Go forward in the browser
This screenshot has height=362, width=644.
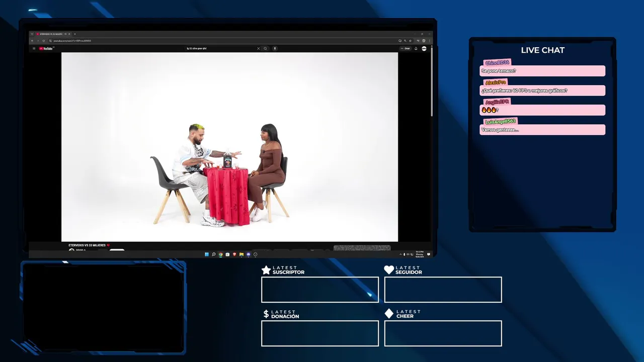(38, 41)
